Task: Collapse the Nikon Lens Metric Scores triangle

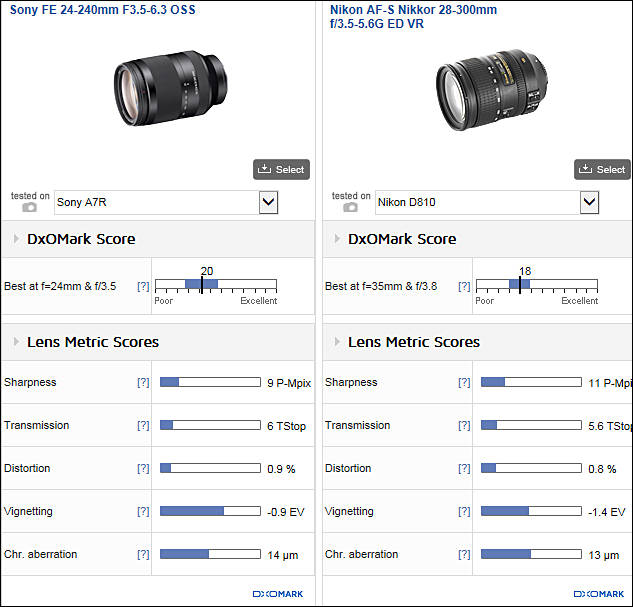Action: (337, 342)
